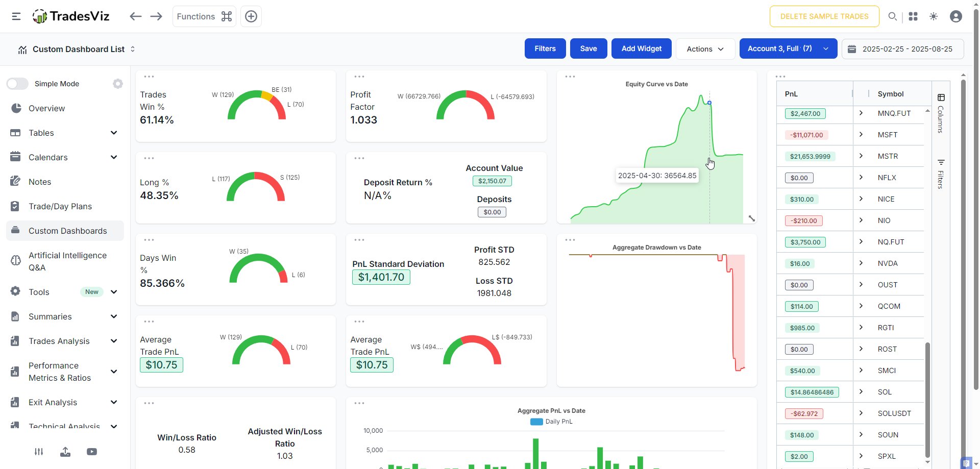Open options menu of Deposit Return % widget

(x=359, y=158)
